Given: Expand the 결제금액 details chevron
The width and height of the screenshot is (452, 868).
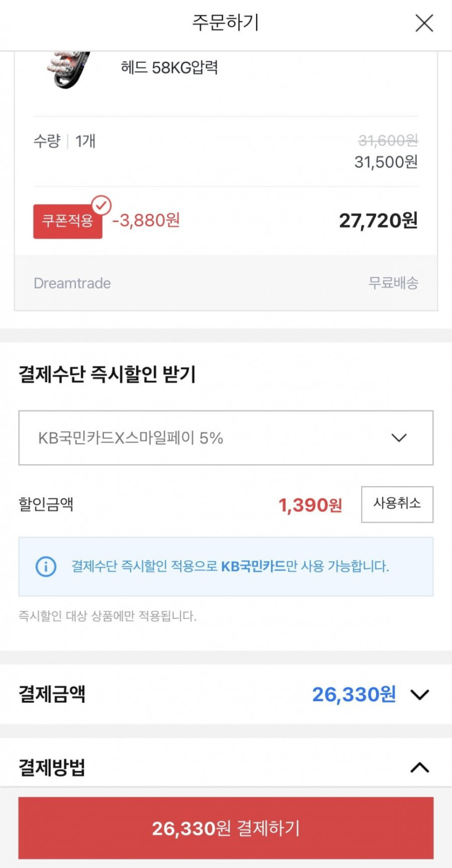Looking at the screenshot, I should click(420, 694).
